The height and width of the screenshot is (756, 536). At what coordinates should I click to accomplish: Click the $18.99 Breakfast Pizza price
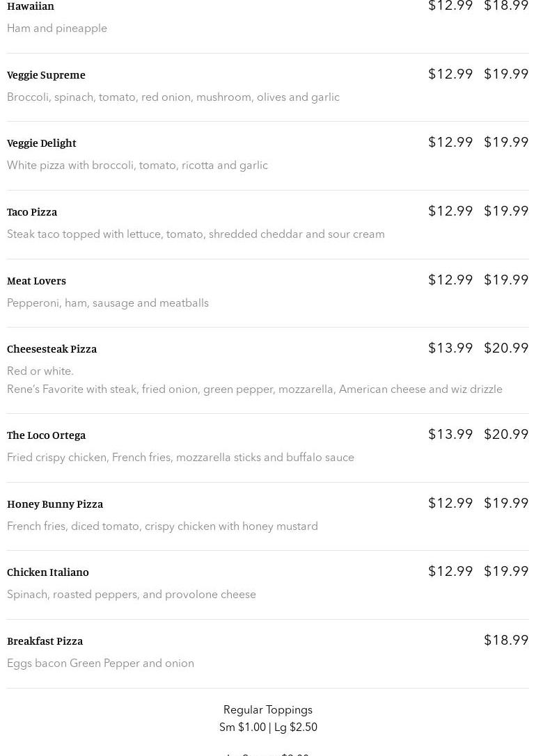pyautogui.click(x=506, y=640)
